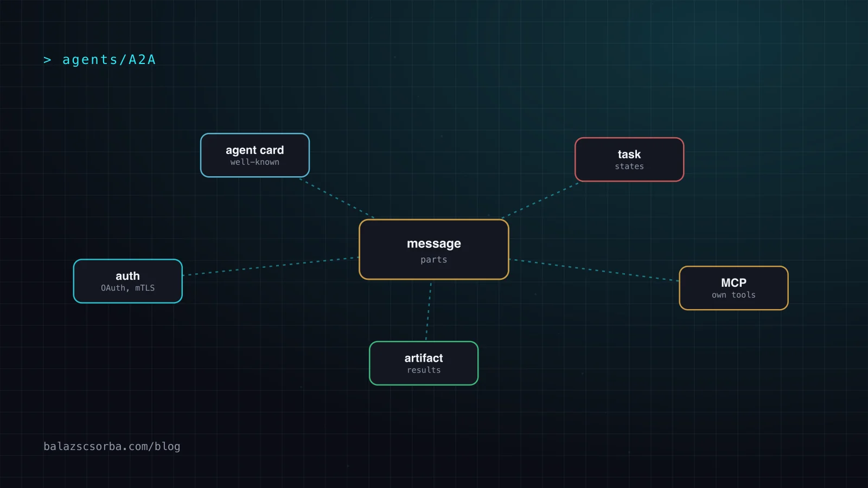The image size is (868, 488).
Task: Click the central message parts node
Action: (x=434, y=249)
